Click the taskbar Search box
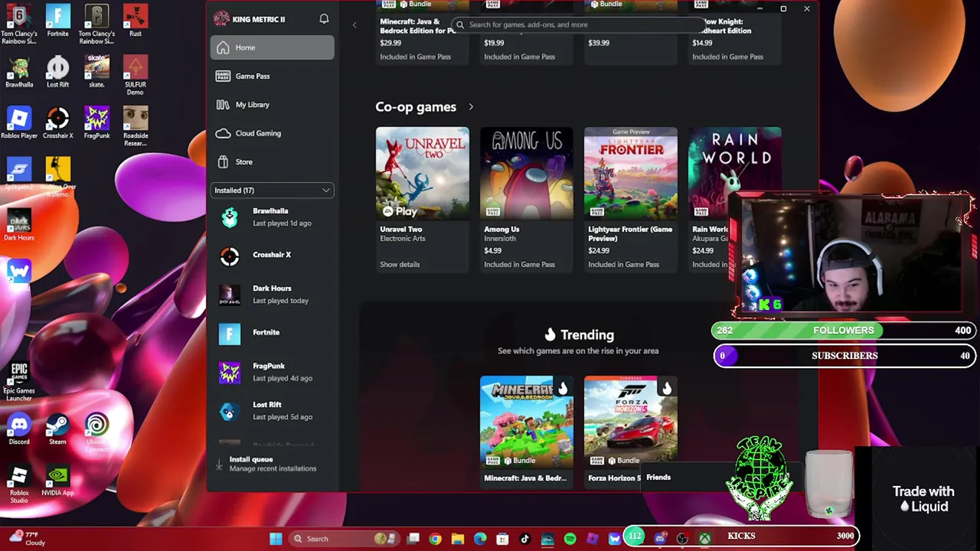 tap(345, 539)
